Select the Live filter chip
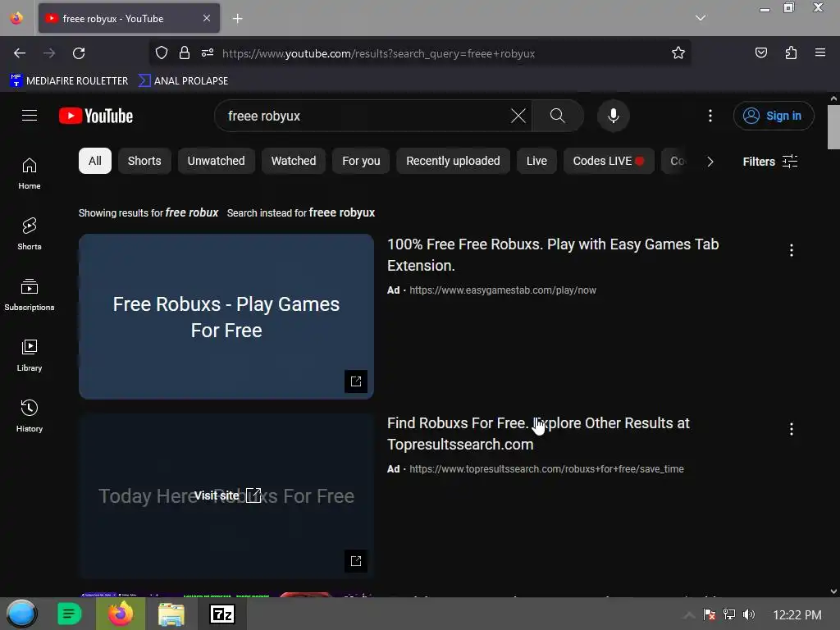Screen dimensions: 840x630 (536, 161)
